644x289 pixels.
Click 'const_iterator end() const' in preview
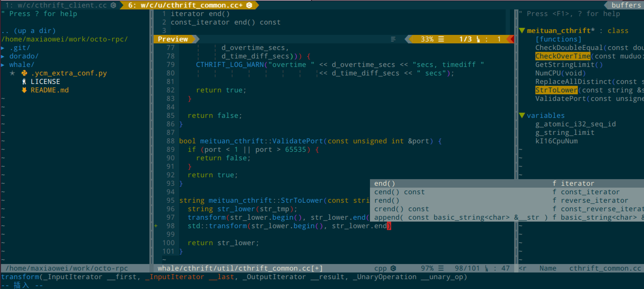(x=226, y=22)
